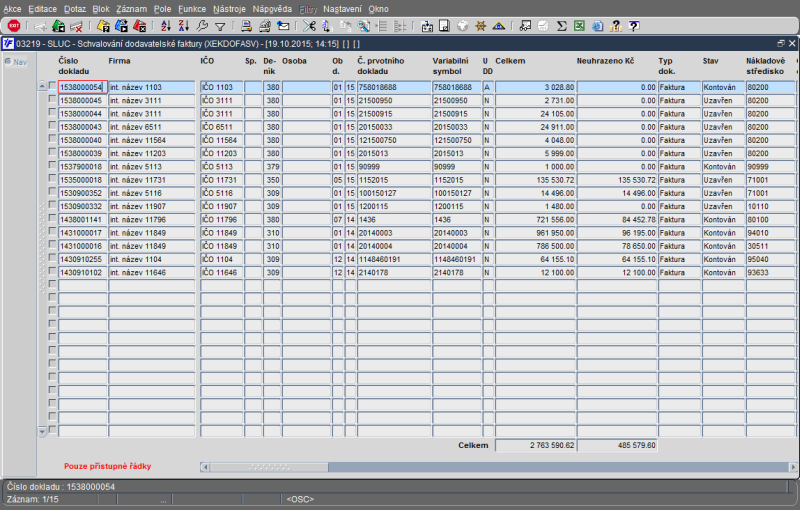Tick the checkbox for document 1537900018
The image size is (800, 510).
point(53,165)
